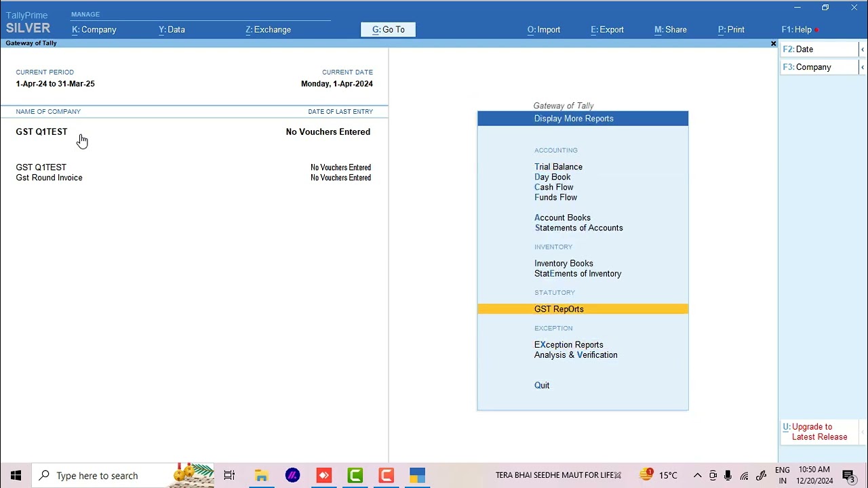Open Day Book report
Viewport: 868px width, 488px height.
pyautogui.click(x=552, y=177)
